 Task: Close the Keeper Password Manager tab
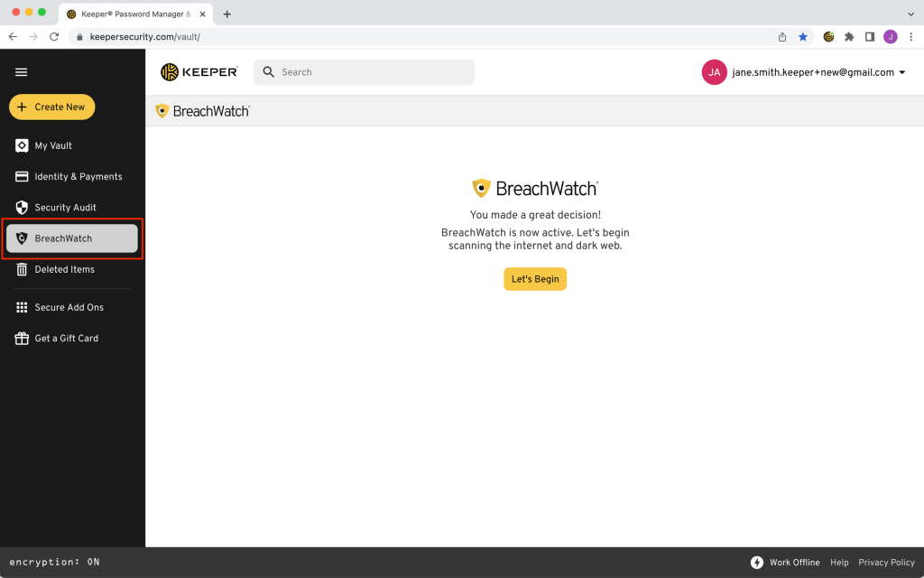click(x=202, y=14)
